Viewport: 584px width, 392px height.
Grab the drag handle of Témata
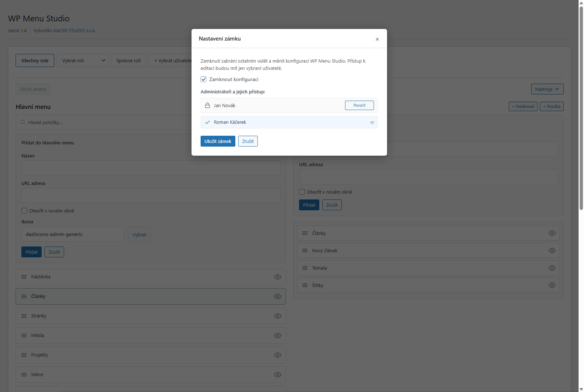click(x=305, y=268)
